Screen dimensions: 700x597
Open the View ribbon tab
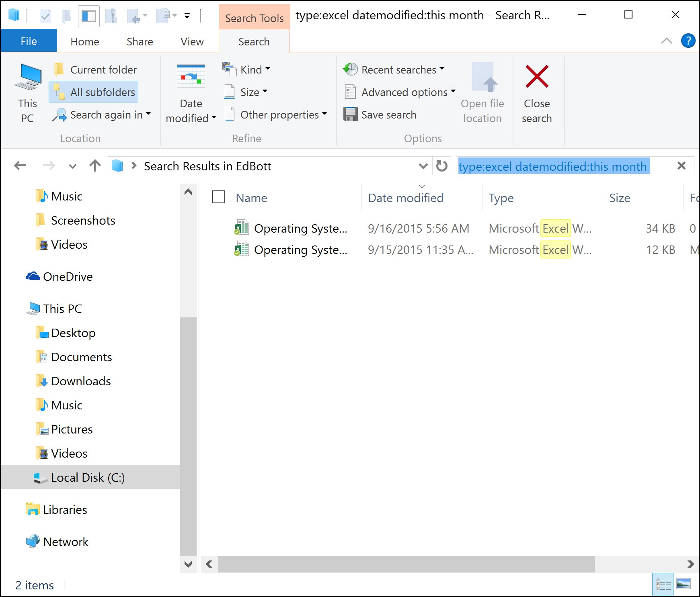(x=192, y=42)
